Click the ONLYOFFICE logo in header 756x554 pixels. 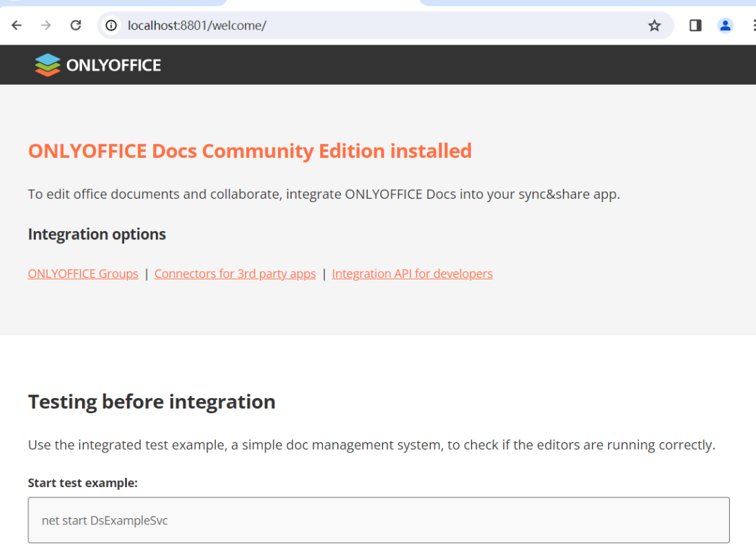98,65
